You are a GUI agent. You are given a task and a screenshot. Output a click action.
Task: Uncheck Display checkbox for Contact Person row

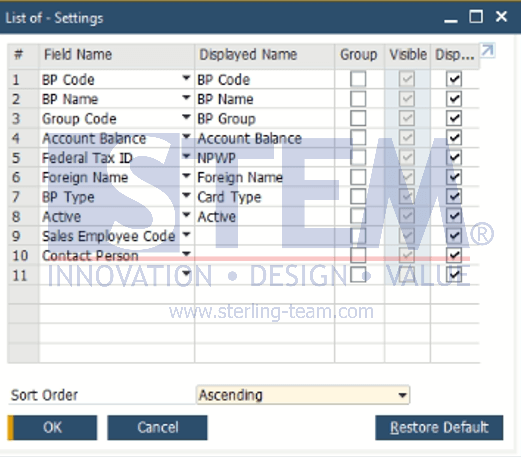tap(454, 256)
